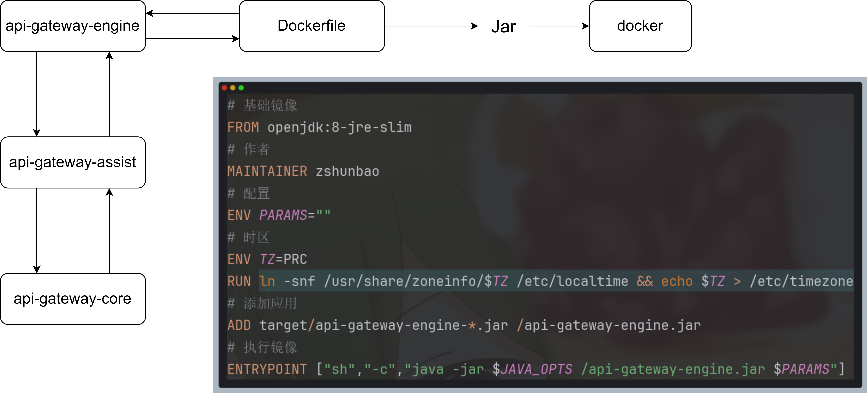This screenshot has height=394, width=868.
Task: Click the ENV TZ=PRC line
Action: [267, 259]
